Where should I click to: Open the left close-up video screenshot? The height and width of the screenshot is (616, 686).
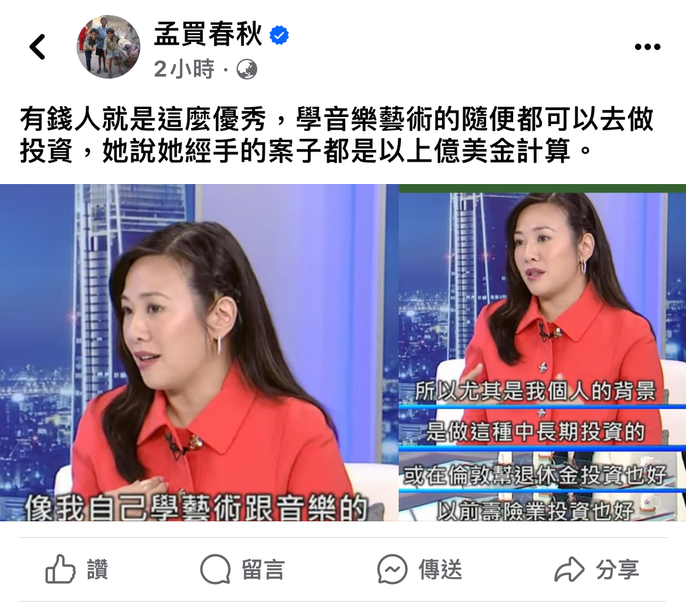[199, 353]
